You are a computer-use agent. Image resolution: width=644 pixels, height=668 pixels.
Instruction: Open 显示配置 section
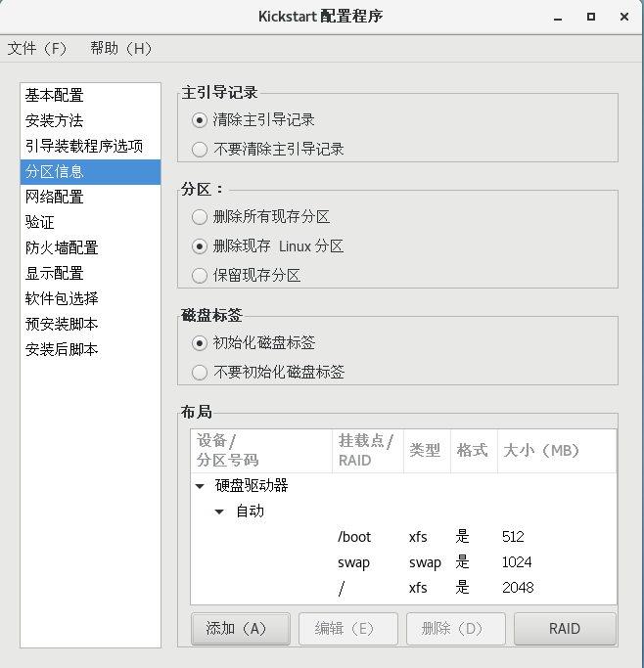click(90, 273)
